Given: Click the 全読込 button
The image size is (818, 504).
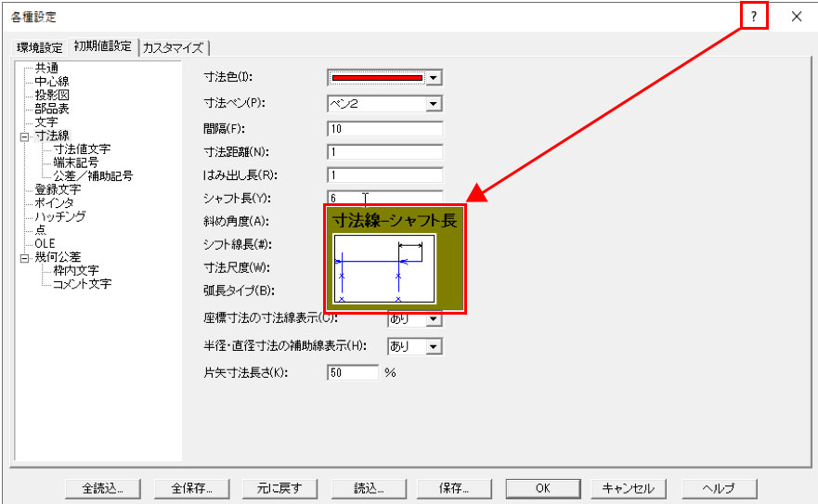Looking at the screenshot, I should [103, 488].
